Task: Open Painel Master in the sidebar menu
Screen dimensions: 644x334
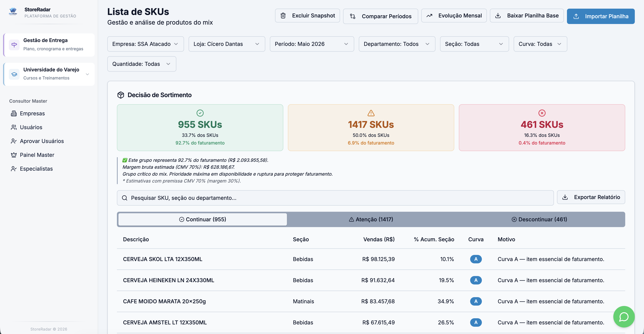Action: click(x=37, y=155)
